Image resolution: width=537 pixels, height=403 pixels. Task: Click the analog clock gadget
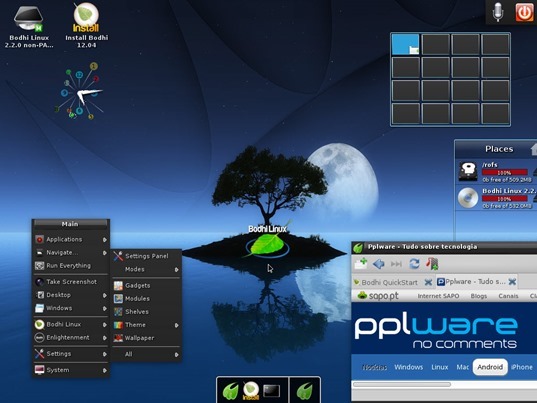tap(79, 92)
